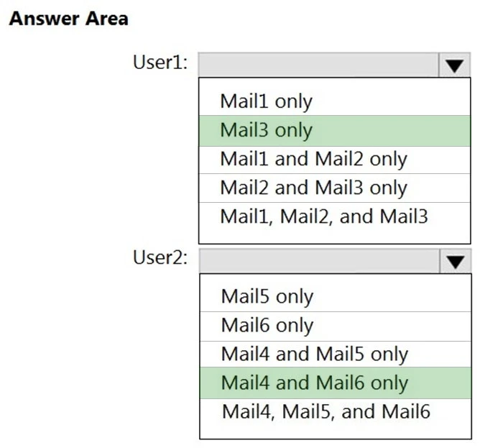Click blank space below "Mail4, Mail5, and Mail6"
The height and width of the screenshot is (448, 503).
(334, 431)
